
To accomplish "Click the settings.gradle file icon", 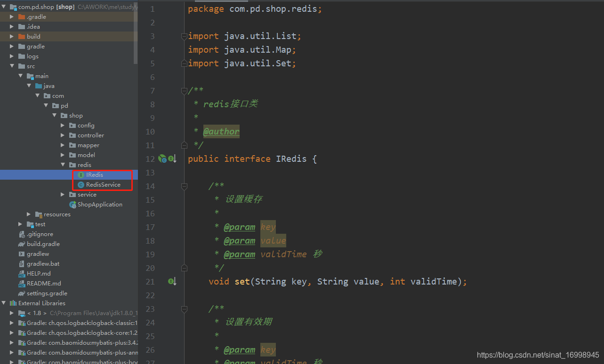I will tap(22, 293).
